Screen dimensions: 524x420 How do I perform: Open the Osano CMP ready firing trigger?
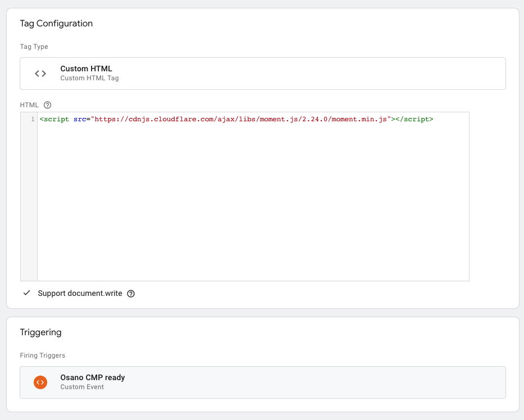263,382
